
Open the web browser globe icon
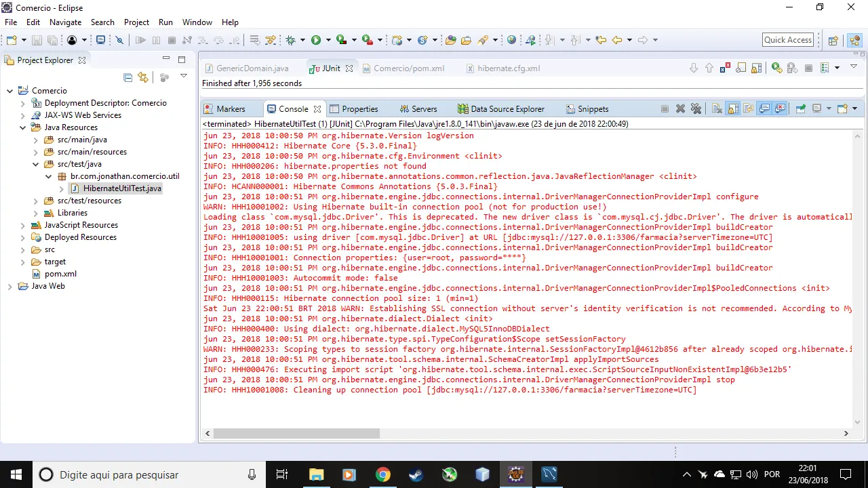[511, 40]
